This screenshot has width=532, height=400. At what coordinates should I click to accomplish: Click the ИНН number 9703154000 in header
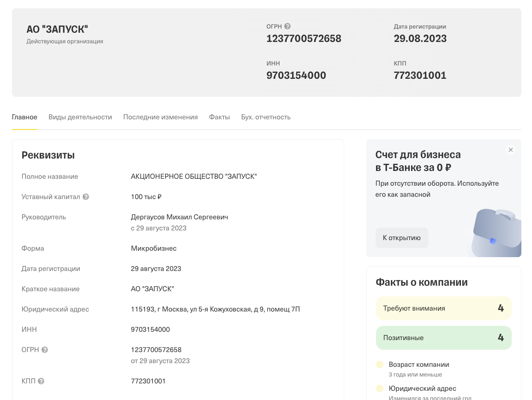pos(296,76)
